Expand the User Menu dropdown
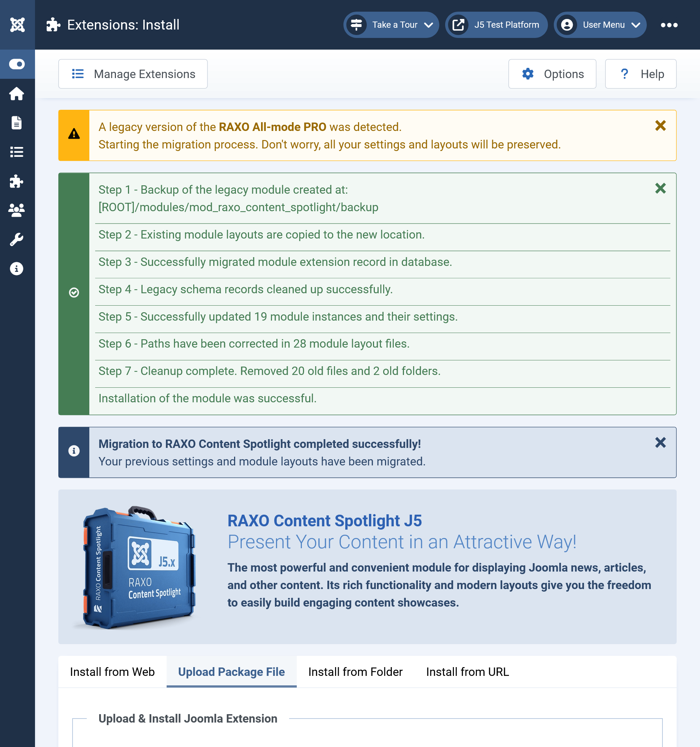This screenshot has width=700, height=747. pos(600,25)
